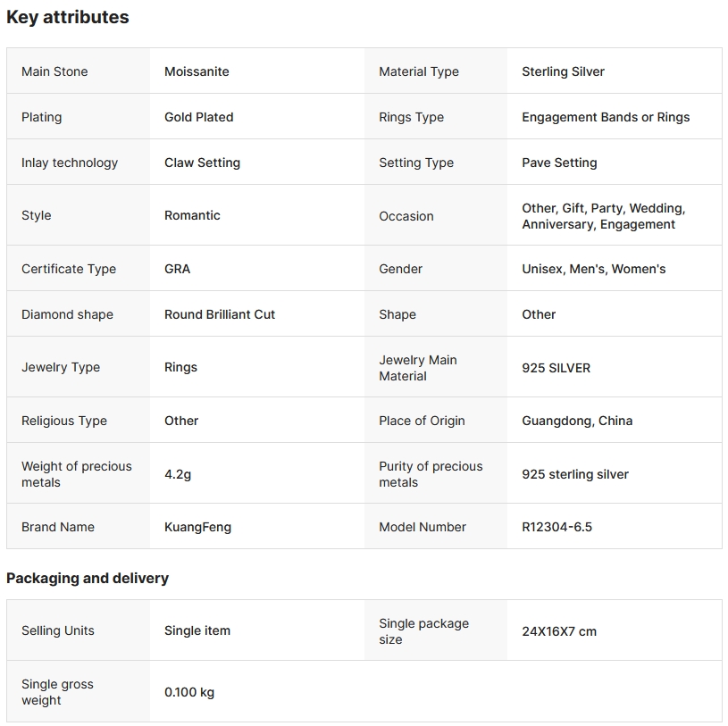Click the GRA certificate type value

(177, 269)
